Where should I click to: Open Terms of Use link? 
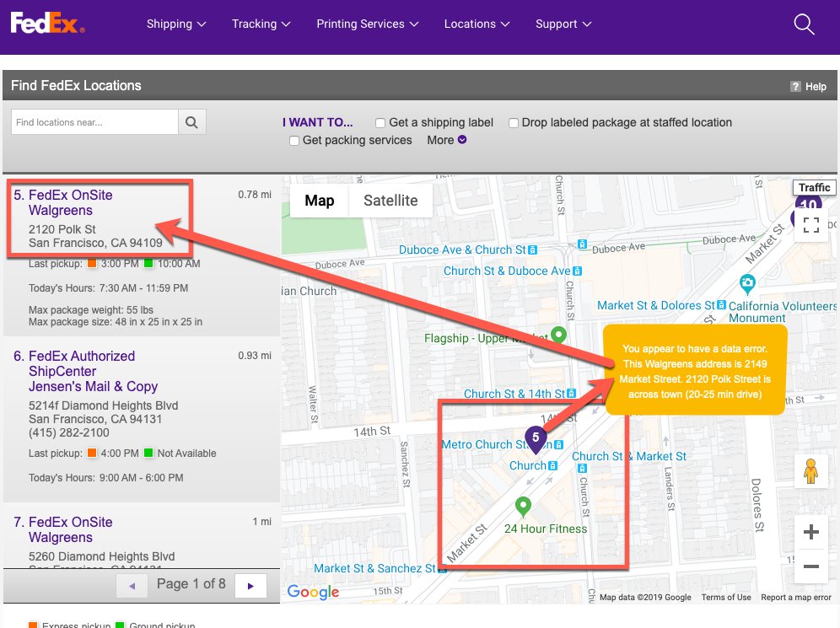coord(726,598)
